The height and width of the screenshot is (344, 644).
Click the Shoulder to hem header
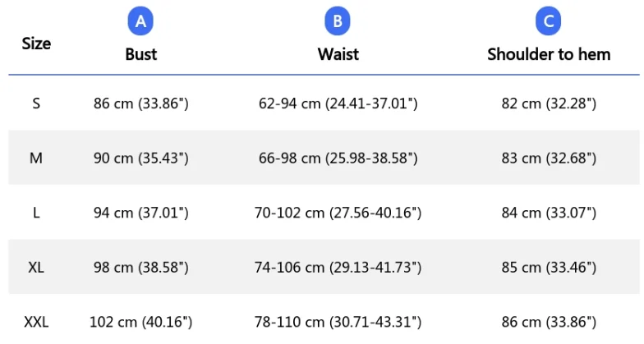(x=549, y=54)
